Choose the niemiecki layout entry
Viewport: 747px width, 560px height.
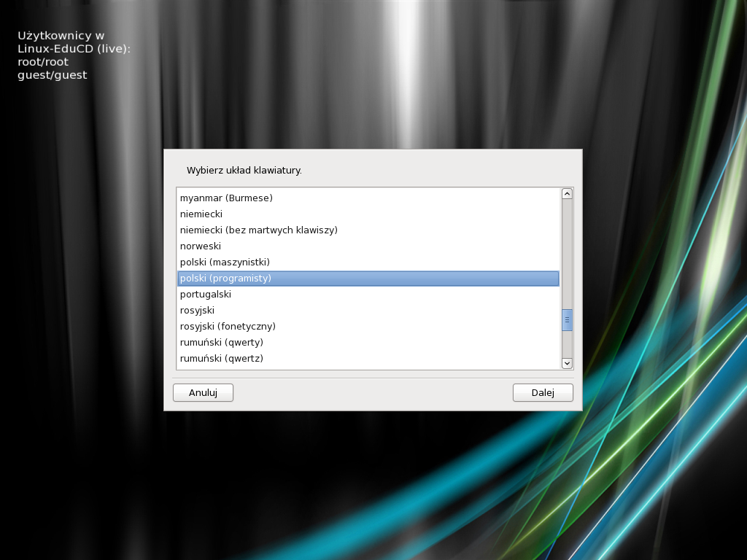(x=368, y=214)
